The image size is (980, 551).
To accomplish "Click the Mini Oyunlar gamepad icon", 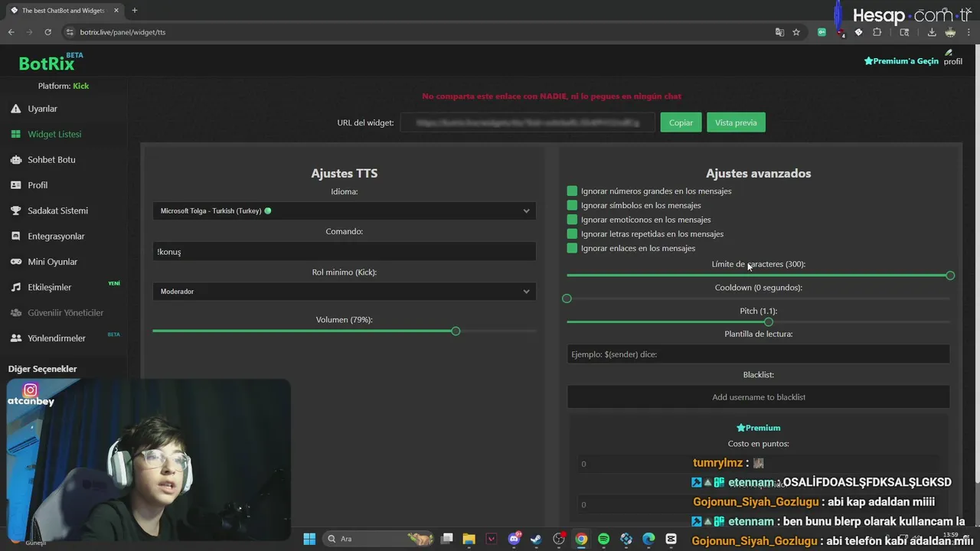I will [15, 262].
